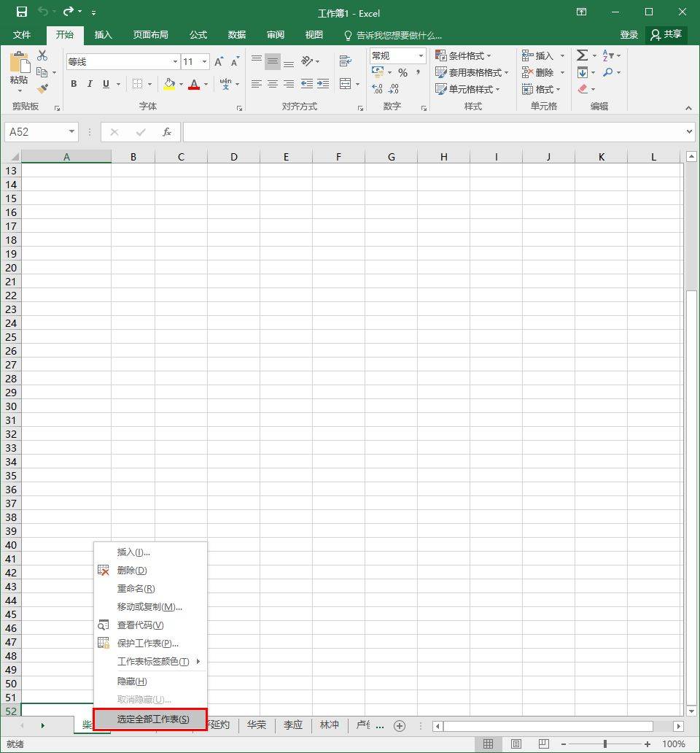Open the Name Box dropdown arrow
The image size is (700, 753).
(x=71, y=131)
